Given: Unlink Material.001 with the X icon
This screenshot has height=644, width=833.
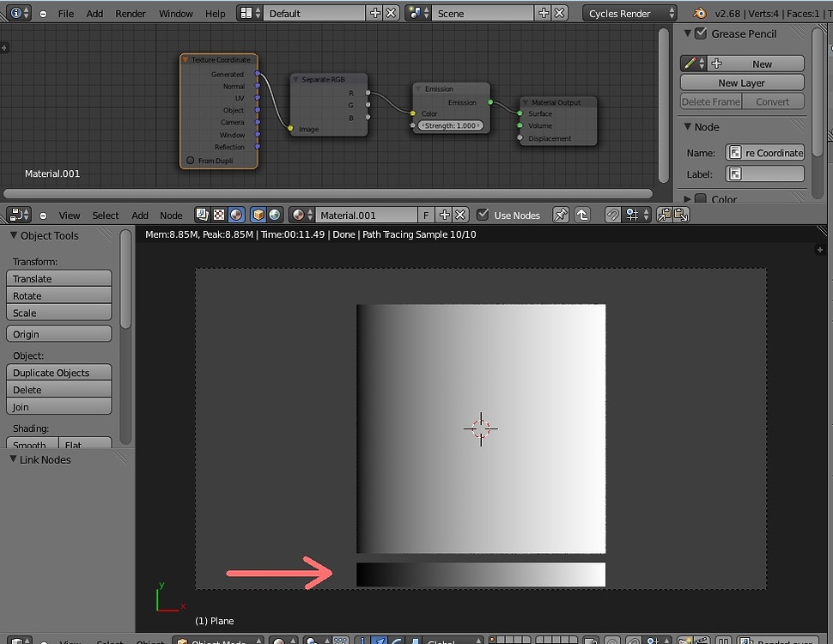Looking at the screenshot, I should click(x=460, y=215).
